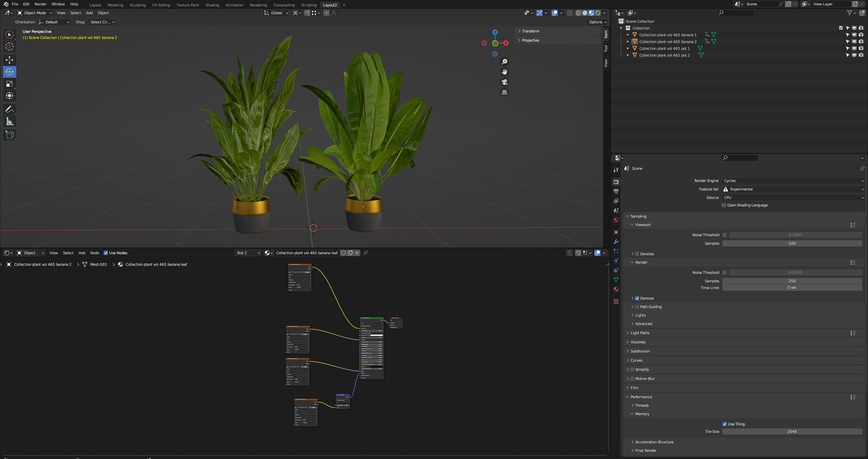The height and width of the screenshot is (459, 868).
Task: Click the properties editor search field
Action: click(740, 158)
